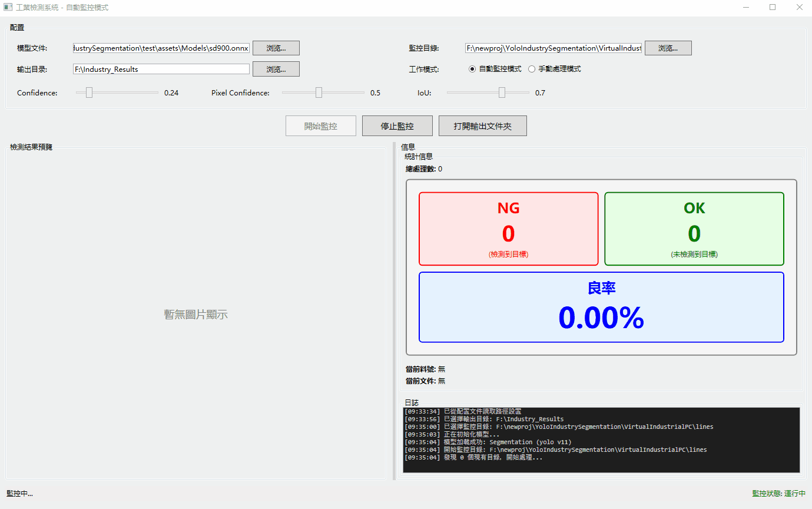Click the Pixel Confidence value 0.5

(x=375, y=93)
